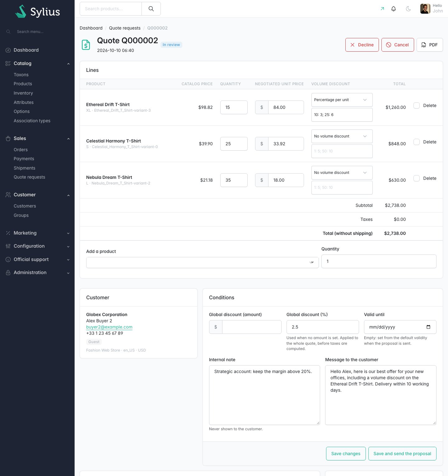Screen dimensions: 448x476
Task: Click the Configuration sliders icon
Action: [8, 246]
